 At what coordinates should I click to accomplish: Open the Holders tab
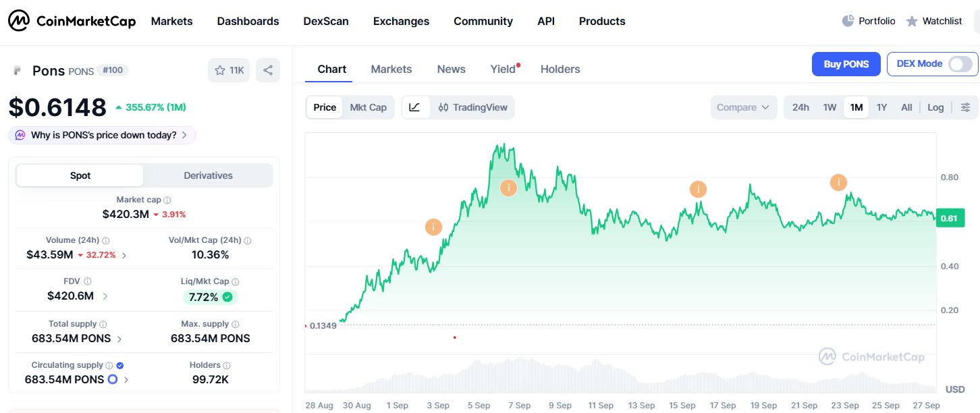pyautogui.click(x=560, y=69)
